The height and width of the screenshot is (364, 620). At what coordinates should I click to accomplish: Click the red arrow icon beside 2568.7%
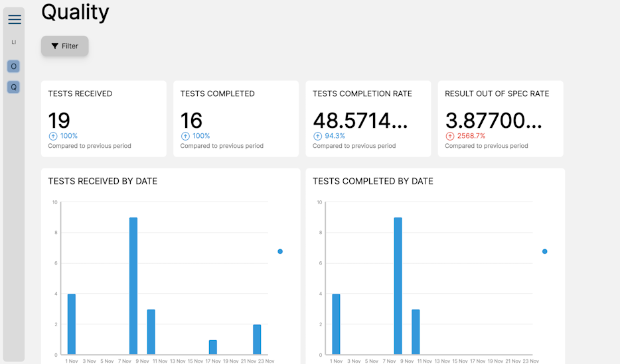point(449,136)
